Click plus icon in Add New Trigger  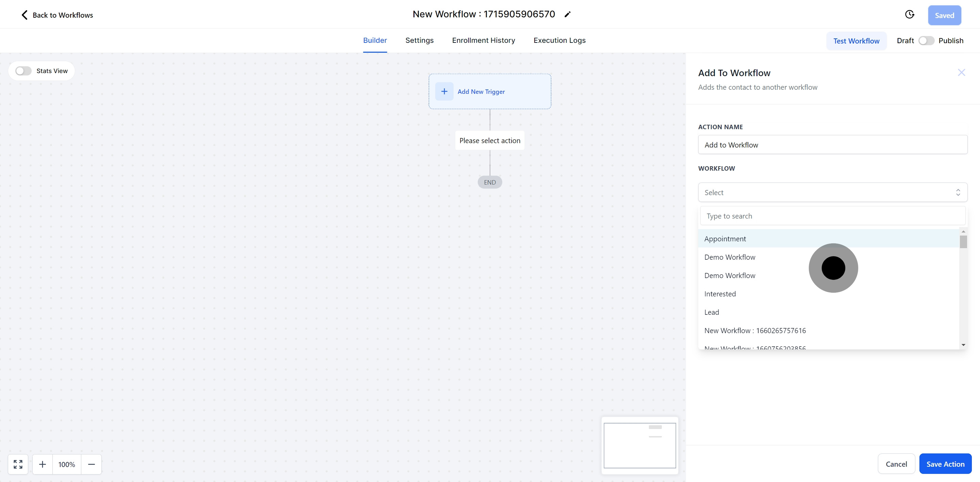[444, 92]
